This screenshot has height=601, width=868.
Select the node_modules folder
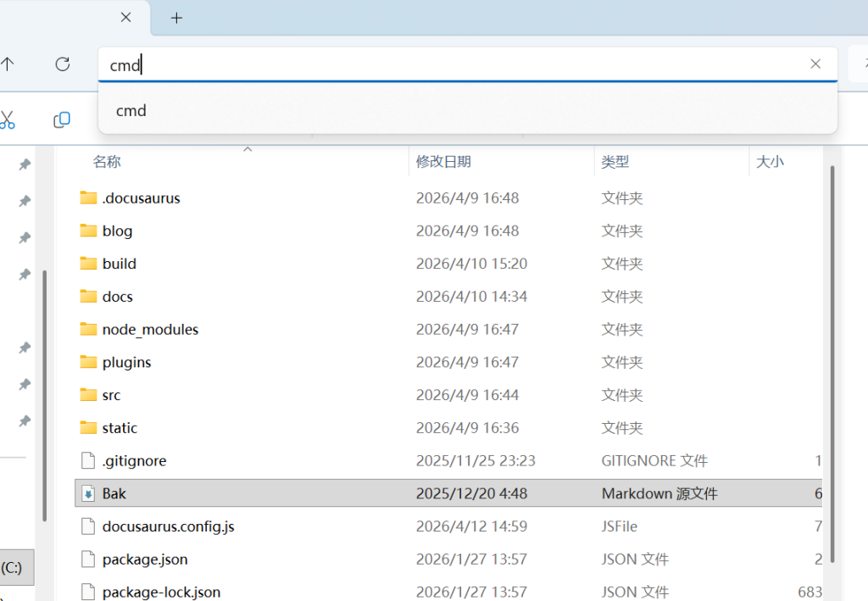(x=150, y=330)
